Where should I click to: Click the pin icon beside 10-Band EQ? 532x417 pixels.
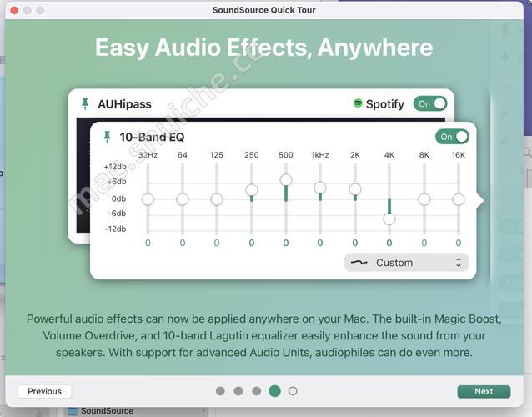click(107, 137)
